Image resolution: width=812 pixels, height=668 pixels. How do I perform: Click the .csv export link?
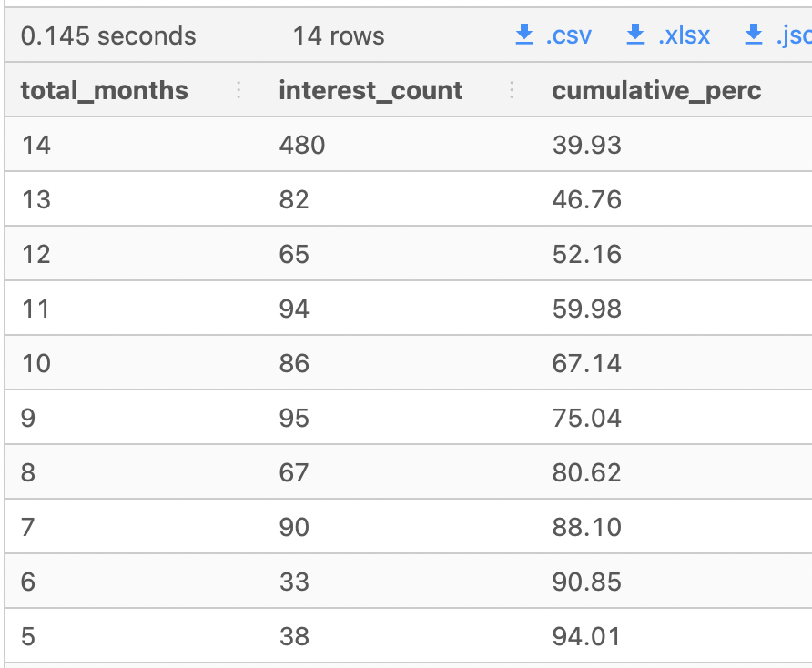click(x=569, y=35)
